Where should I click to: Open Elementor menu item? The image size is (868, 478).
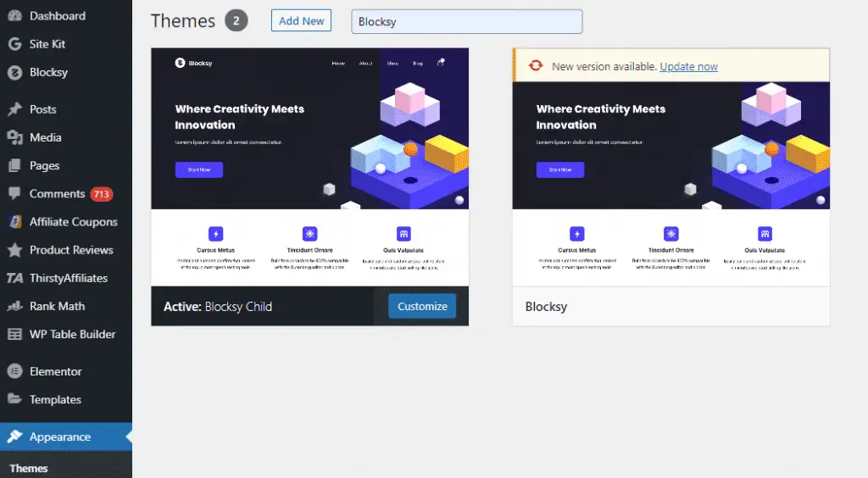tap(66, 371)
